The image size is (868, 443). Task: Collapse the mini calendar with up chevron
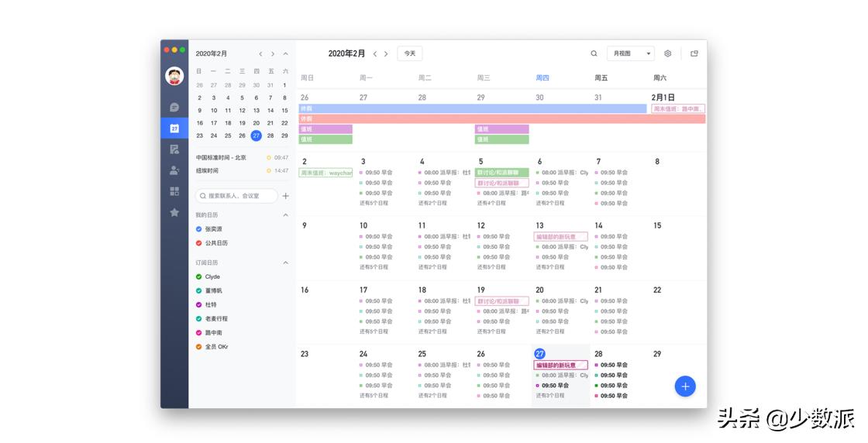286,54
